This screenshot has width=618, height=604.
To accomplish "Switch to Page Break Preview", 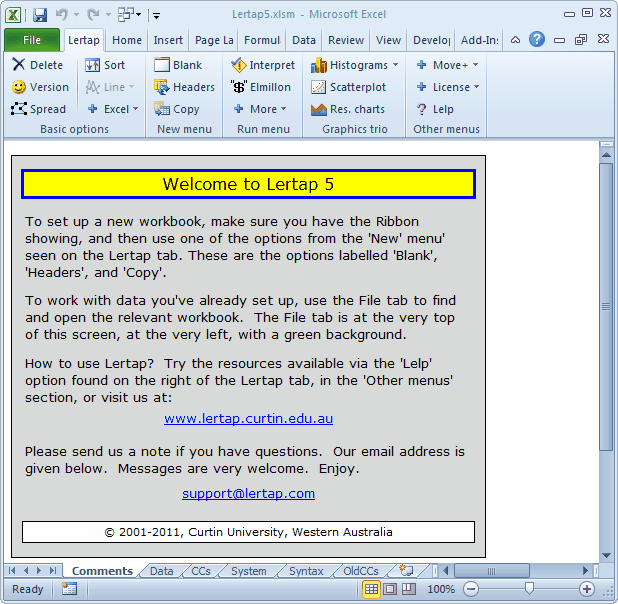I will (x=409, y=589).
